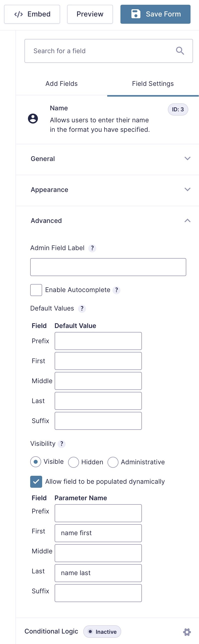Open Conditional Logic settings gear

pos(187,632)
